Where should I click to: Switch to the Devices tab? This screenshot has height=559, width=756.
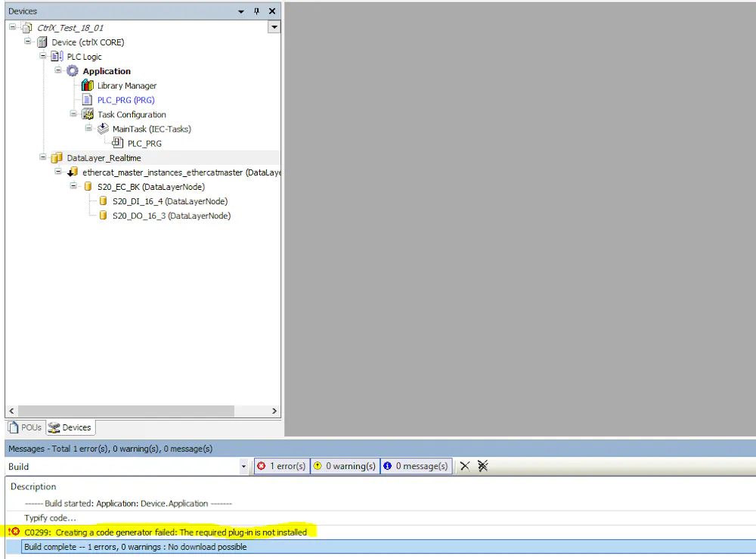click(70, 427)
